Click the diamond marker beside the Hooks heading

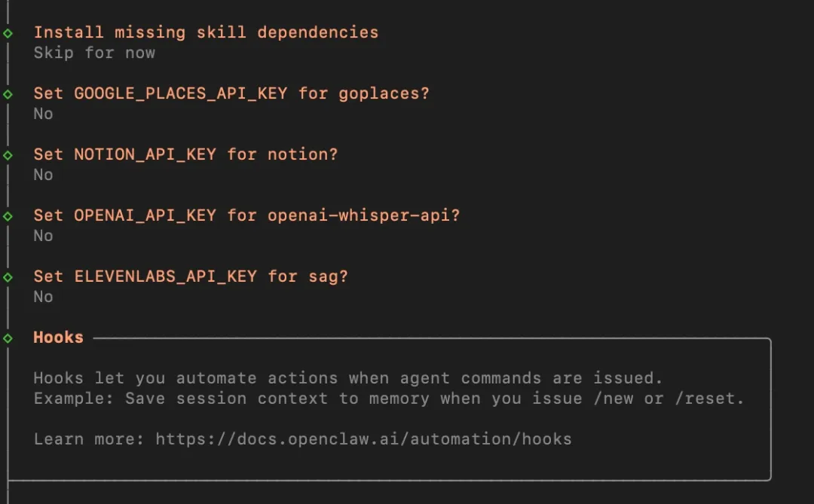click(8, 338)
